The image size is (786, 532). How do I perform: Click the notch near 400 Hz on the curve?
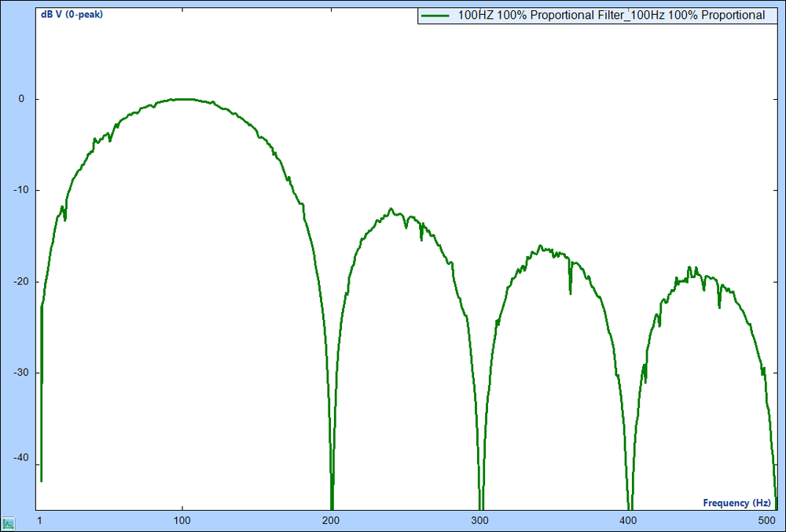[x=630, y=495]
